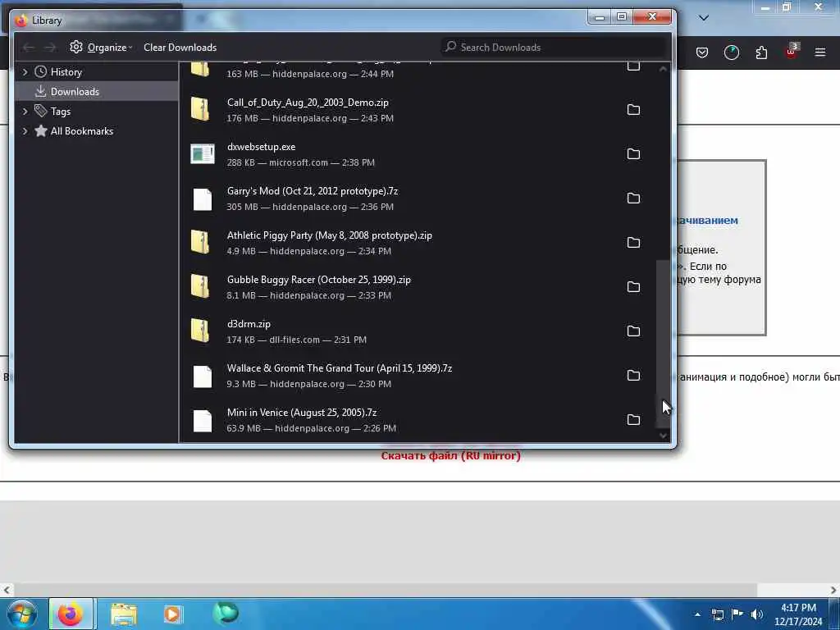840x630 pixels.
Task: Open the taskbar clock showing 4:17 PM
Action: [x=798, y=614]
